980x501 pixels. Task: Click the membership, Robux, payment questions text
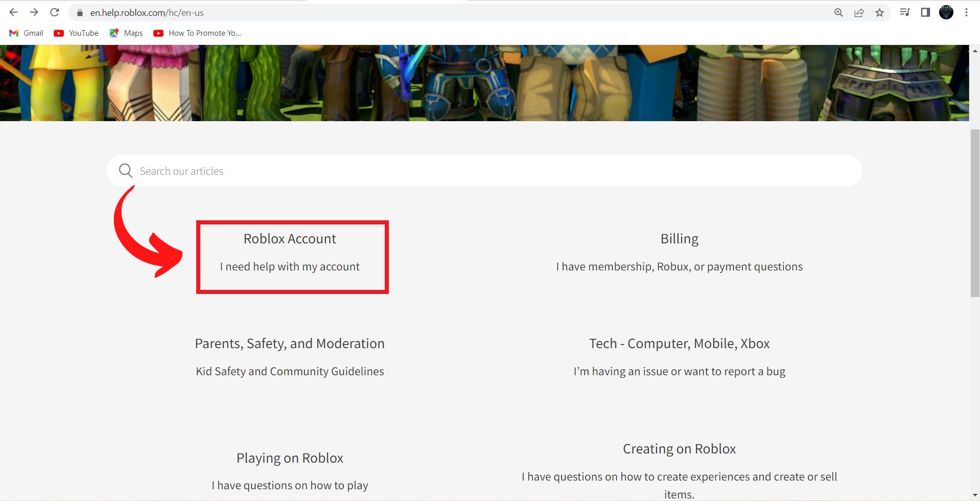click(x=679, y=266)
